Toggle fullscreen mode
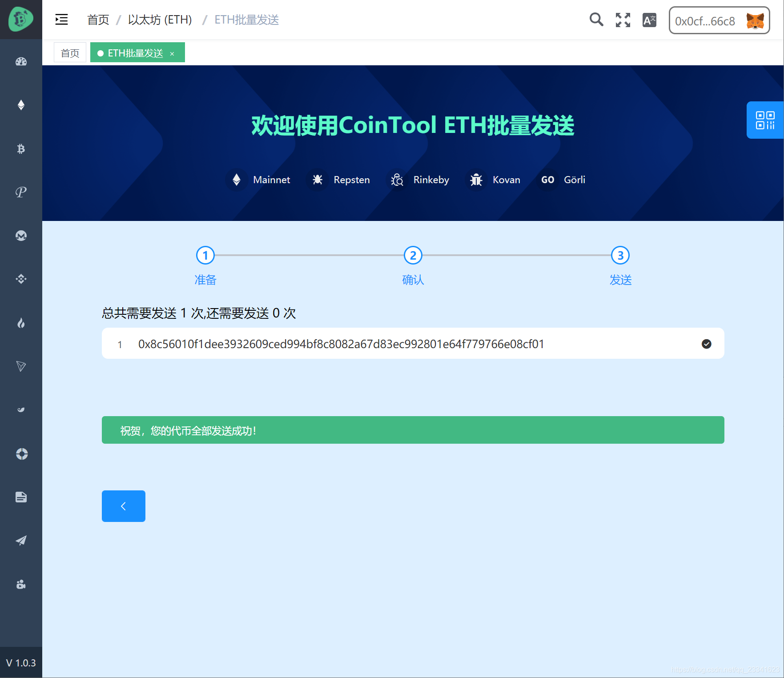Screen dimensions: 784x678 pos(623,20)
